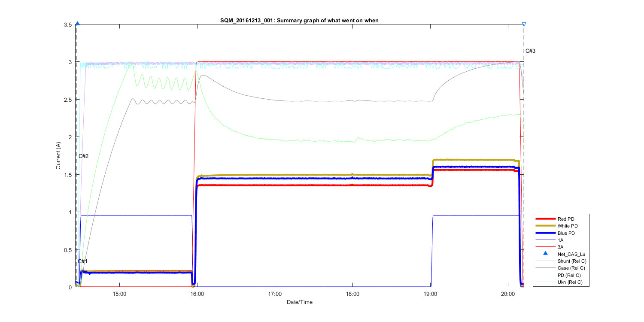
Task: Select the Case (Rel C) legend text
Action: pyautogui.click(x=571, y=268)
